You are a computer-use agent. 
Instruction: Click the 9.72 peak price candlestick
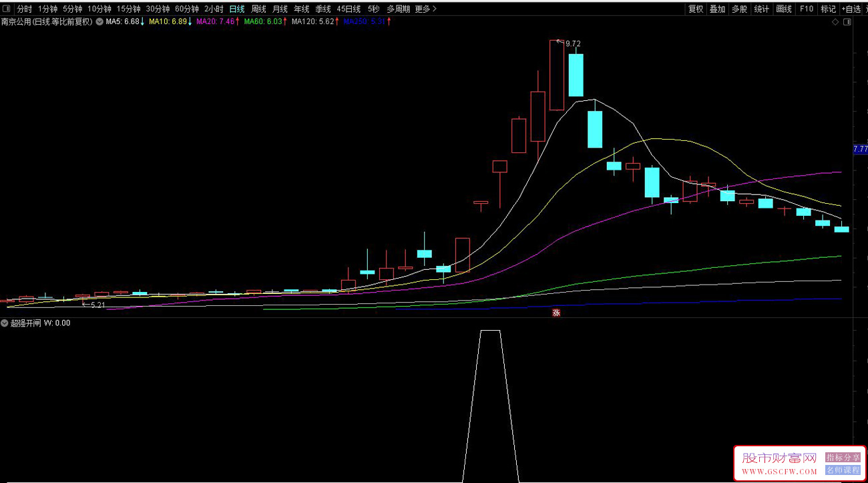[x=556, y=75]
